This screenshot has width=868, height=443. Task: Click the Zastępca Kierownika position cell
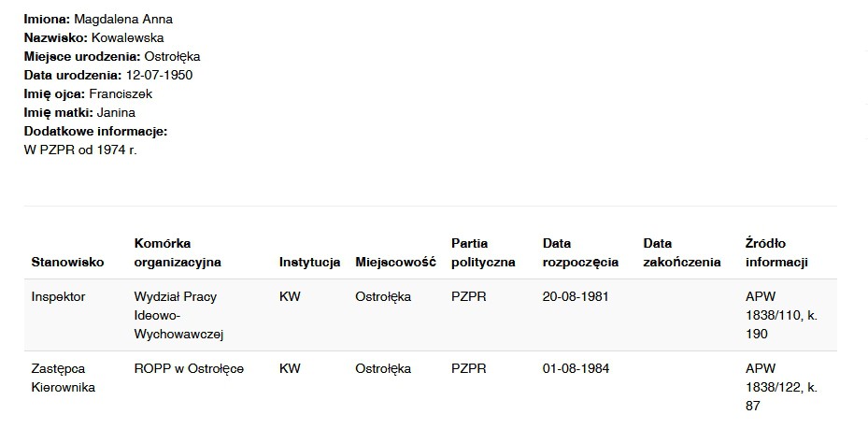(64, 378)
